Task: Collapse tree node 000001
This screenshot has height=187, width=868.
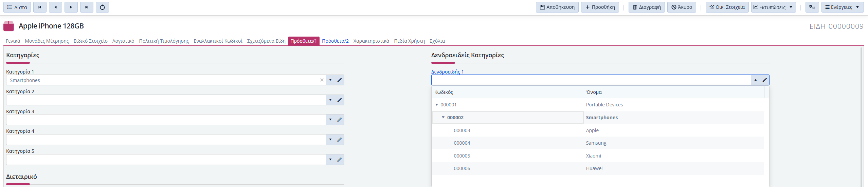Action: [437, 105]
